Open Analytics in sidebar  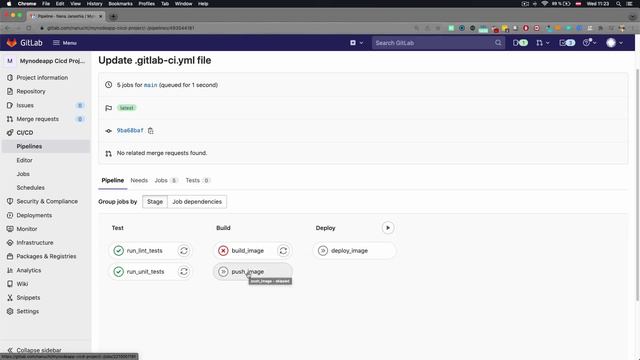click(46, 270)
